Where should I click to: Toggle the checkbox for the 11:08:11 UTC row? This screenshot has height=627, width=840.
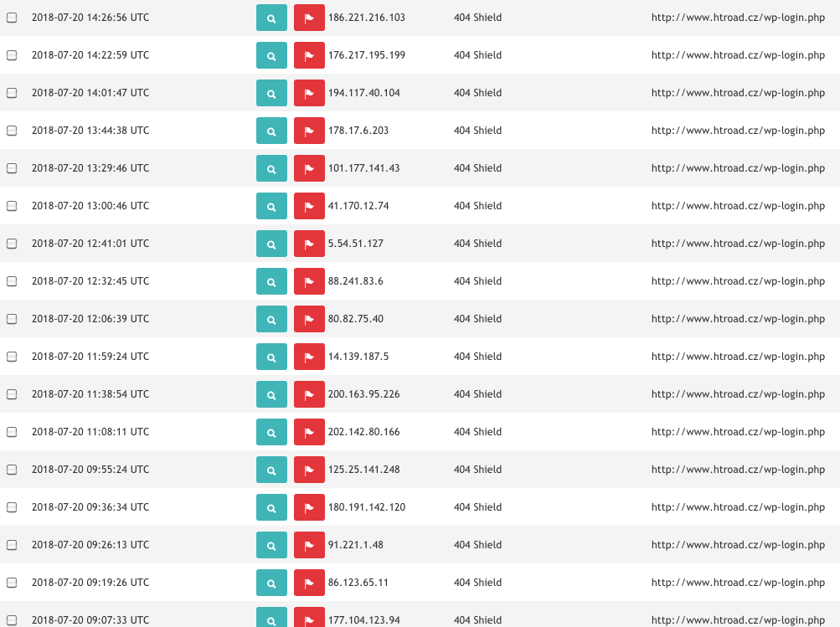12,432
